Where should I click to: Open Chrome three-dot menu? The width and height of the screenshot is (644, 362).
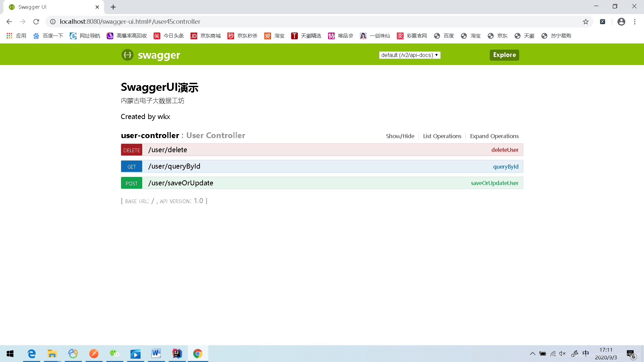[x=635, y=22]
